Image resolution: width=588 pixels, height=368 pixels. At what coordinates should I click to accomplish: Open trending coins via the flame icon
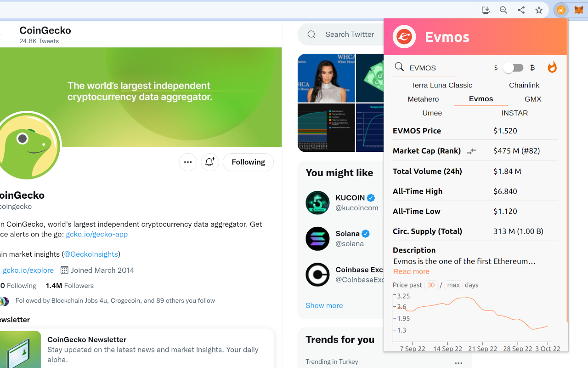552,68
